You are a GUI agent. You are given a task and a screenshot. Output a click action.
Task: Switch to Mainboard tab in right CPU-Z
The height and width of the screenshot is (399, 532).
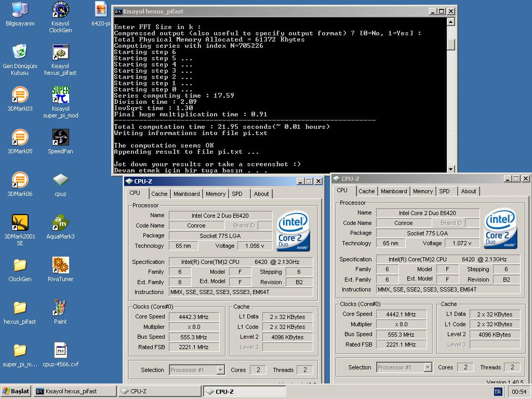click(394, 191)
